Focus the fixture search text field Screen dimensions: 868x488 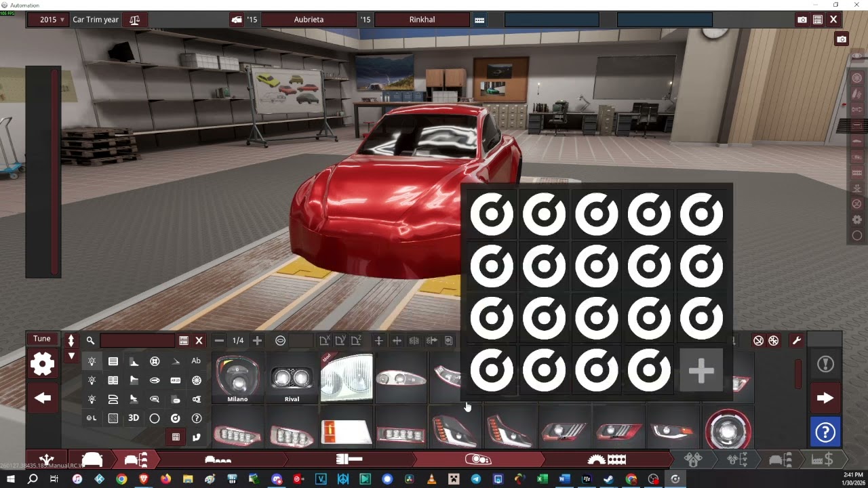point(138,340)
